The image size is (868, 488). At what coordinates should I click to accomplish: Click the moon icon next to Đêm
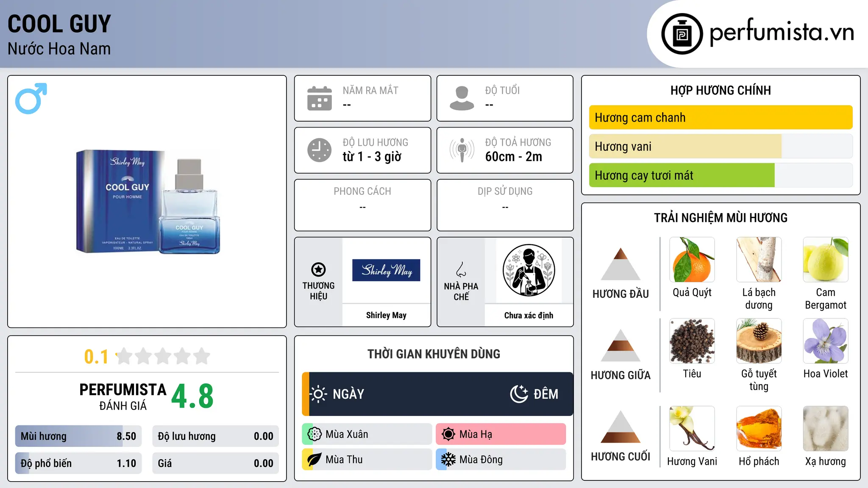(x=519, y=394)
